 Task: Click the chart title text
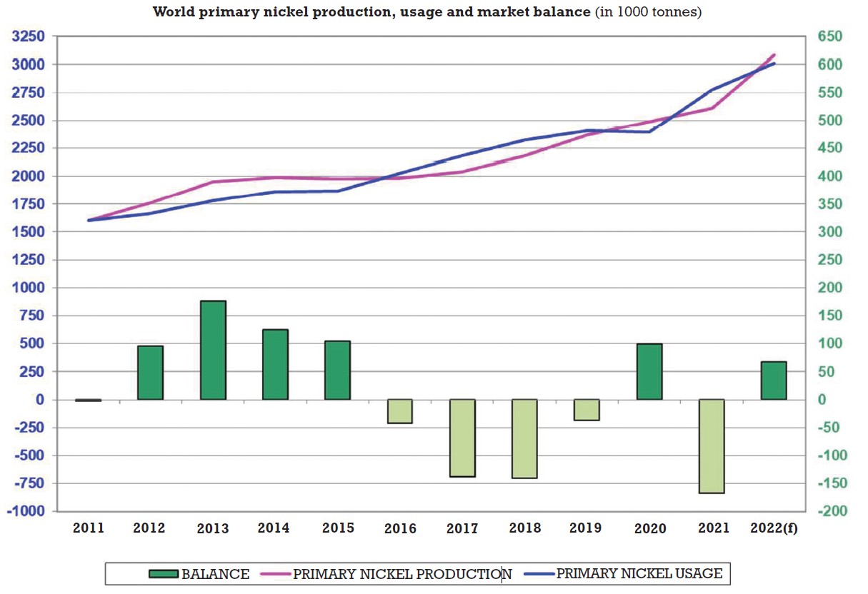pos(427,13)
